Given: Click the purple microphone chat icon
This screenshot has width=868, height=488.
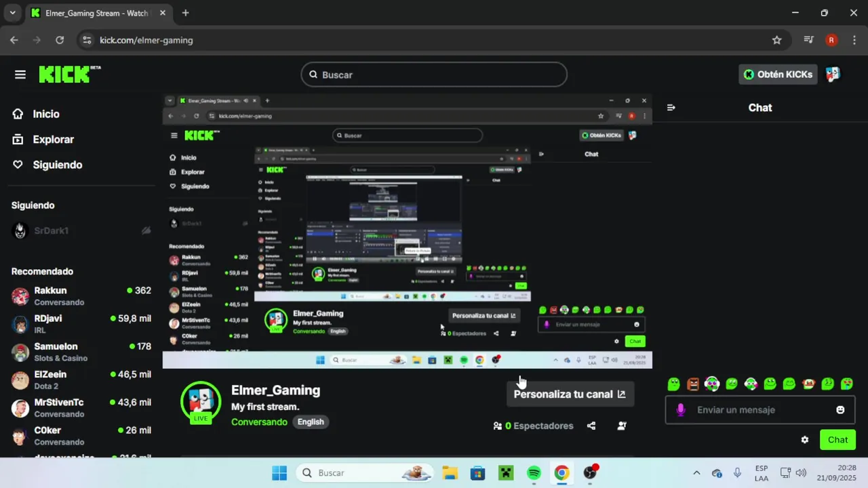Looking at the screenshot, I should click(681, 410).
